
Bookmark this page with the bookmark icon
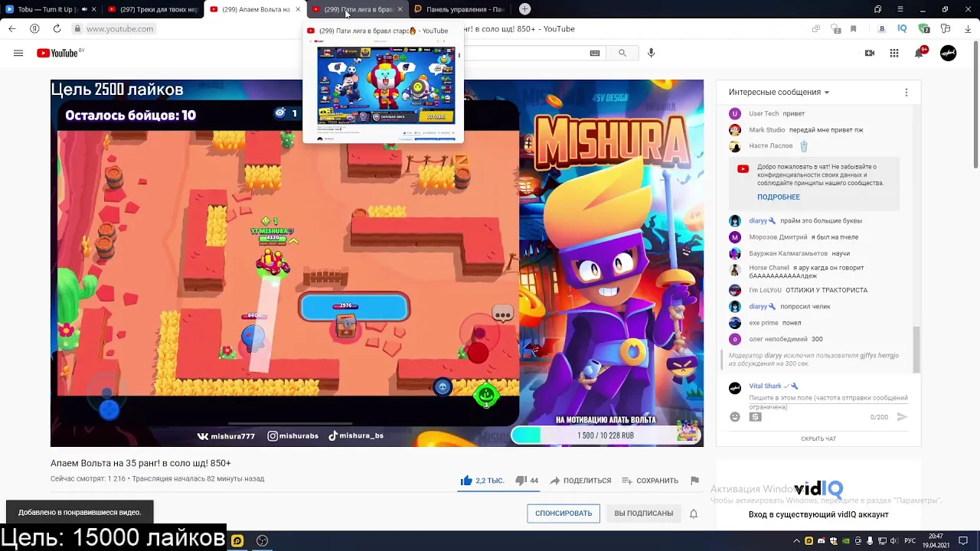[853, 29]
